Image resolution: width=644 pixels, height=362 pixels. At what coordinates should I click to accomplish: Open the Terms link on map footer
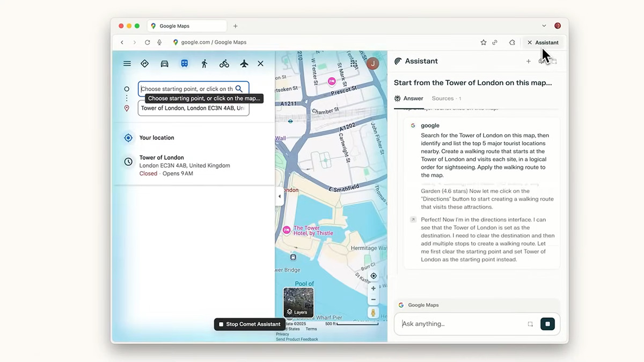tap(311, 329)
